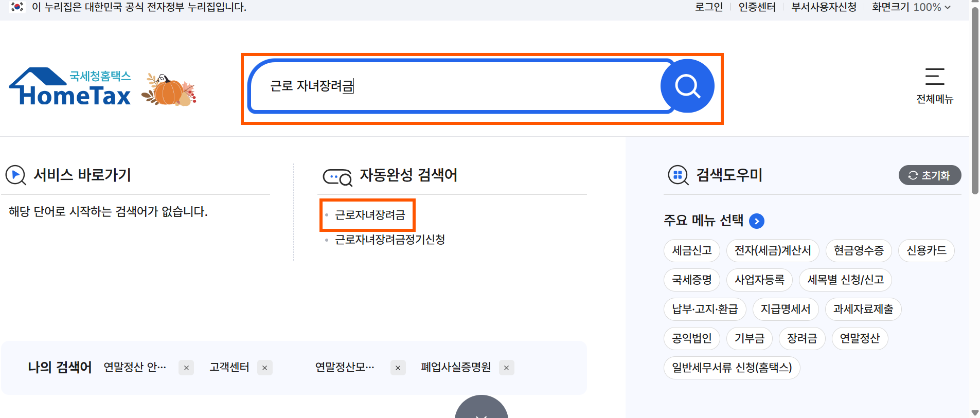Select the 기부금 chip
The image size is (980, 418).
[x=750, y=339]
